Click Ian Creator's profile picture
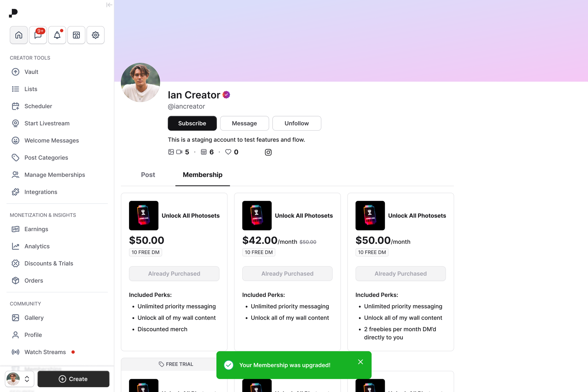The height and width of the screenshot is (392, 588). click(141, 82)
